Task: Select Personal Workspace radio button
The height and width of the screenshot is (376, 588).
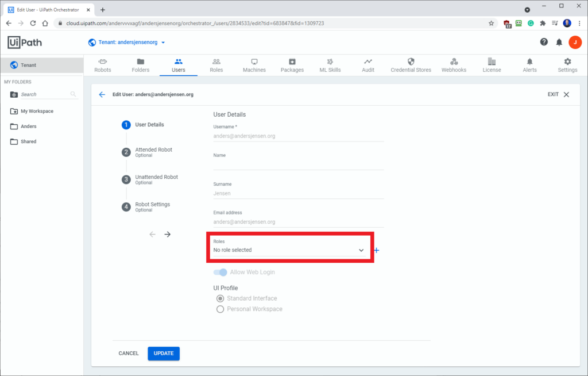Action: [220, 309]
